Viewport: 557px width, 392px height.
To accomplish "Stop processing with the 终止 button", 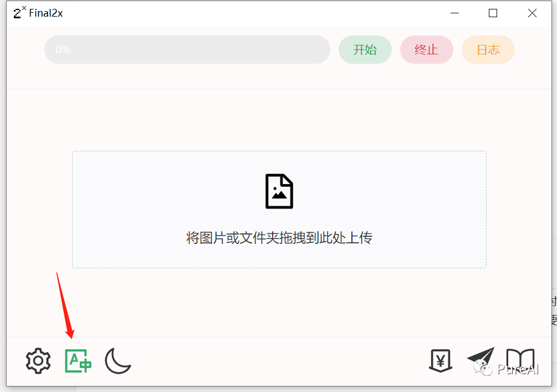I will click(427, 49).
